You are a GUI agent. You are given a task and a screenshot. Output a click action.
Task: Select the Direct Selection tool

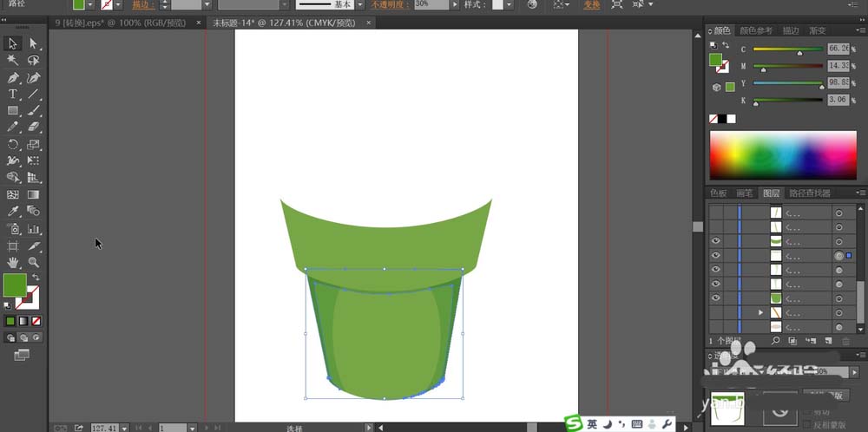(x=33, y=43)
